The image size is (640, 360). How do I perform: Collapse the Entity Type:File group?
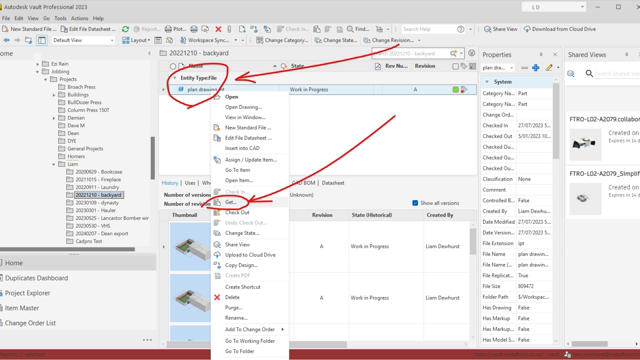tap(175, 78)
